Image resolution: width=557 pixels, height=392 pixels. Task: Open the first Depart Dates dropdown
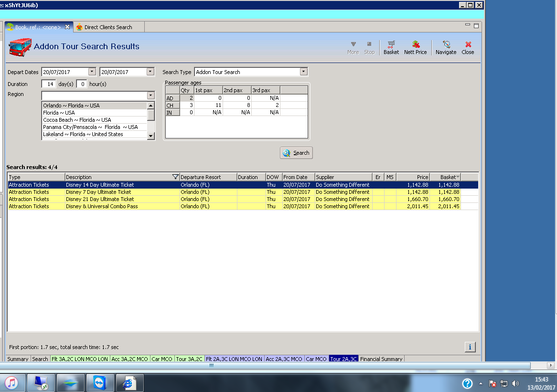click(92, 71)
